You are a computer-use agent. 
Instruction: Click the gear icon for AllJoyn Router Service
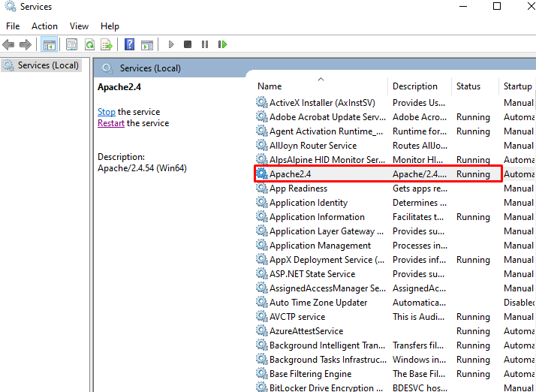(x=261, y=145)
